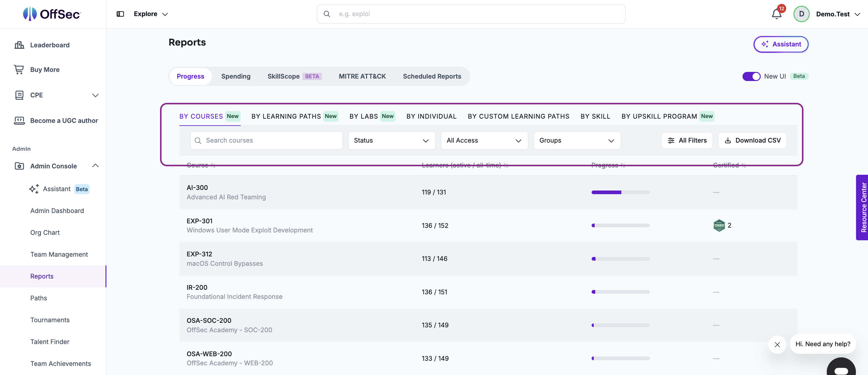
Task: Click the D user avatar
Action: [802, 14]
